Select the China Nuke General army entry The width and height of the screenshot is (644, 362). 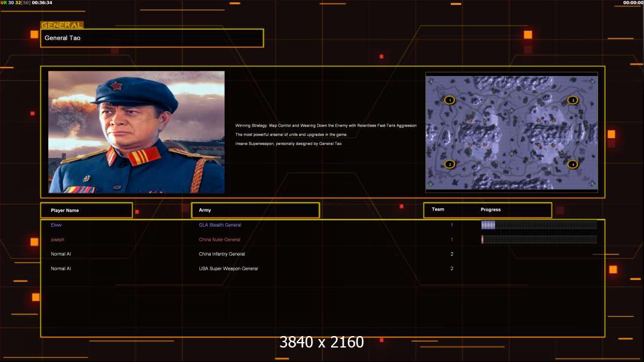click(220, 240)
